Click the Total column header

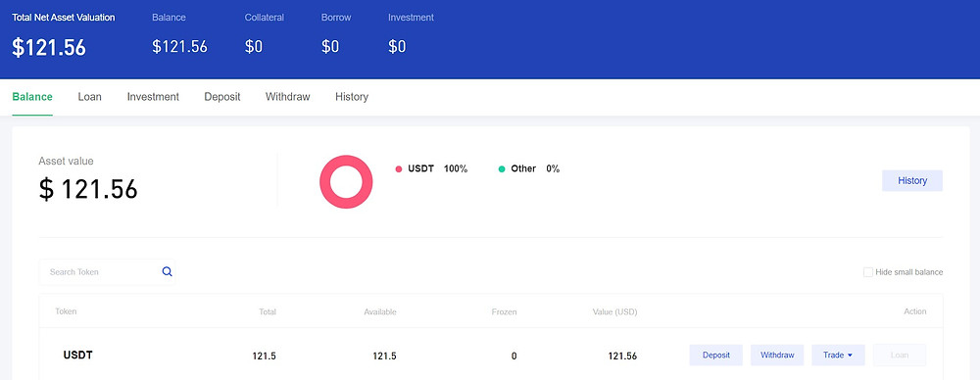pos(268,311)
